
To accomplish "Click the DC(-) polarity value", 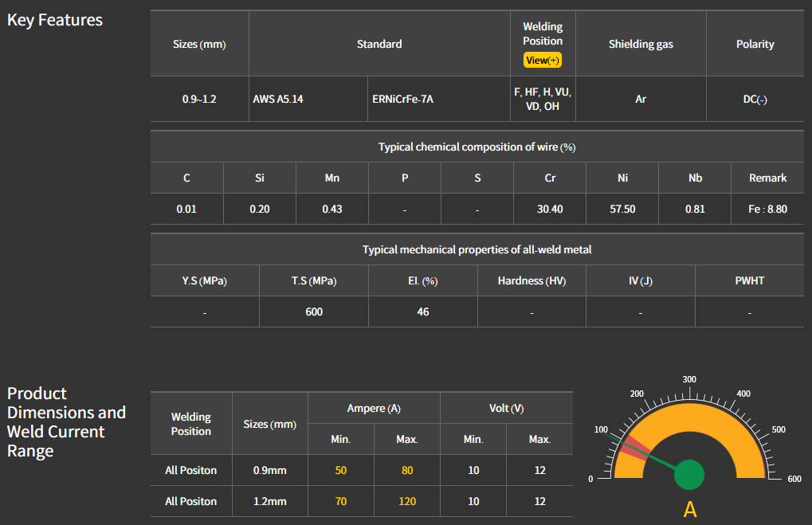I will pyautogui.click(x=755, y=100).
